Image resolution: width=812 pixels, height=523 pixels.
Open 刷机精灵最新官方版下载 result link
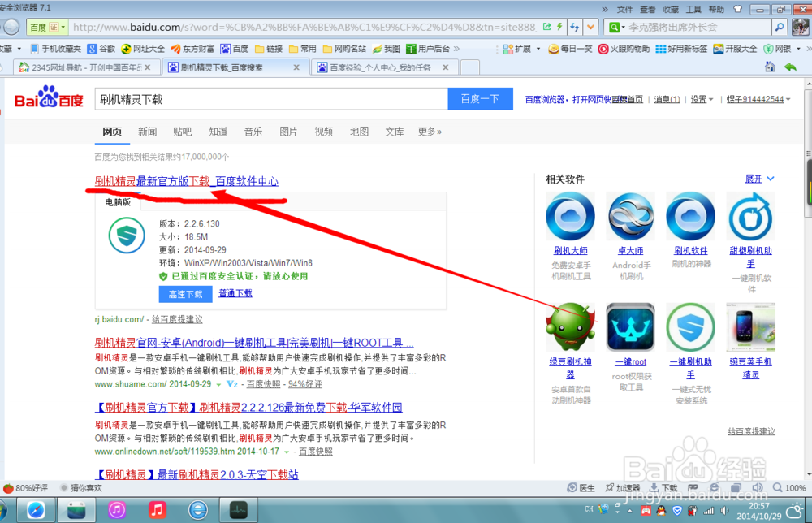[x=187, y=181]
